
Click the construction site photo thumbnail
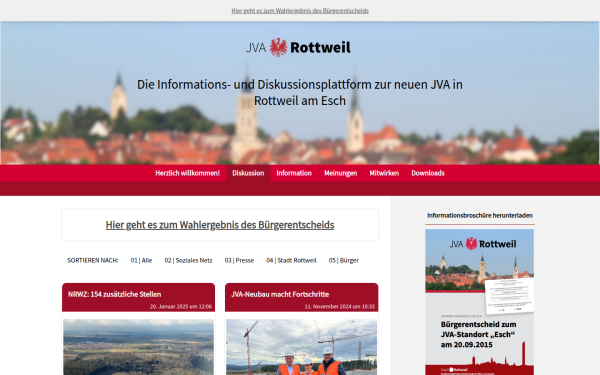click(302, 347)
